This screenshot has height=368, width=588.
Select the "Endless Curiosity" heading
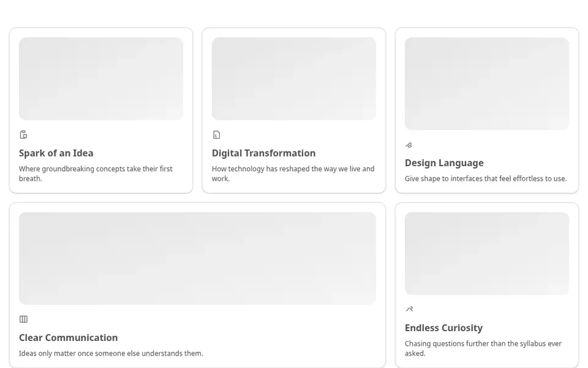pos(443,328)
